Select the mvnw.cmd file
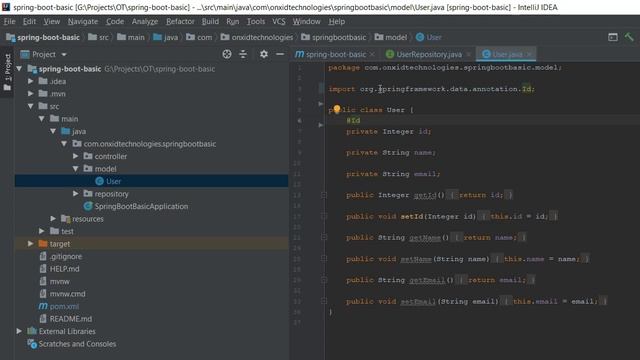640x360 pixels. click(x=67, y=293)
